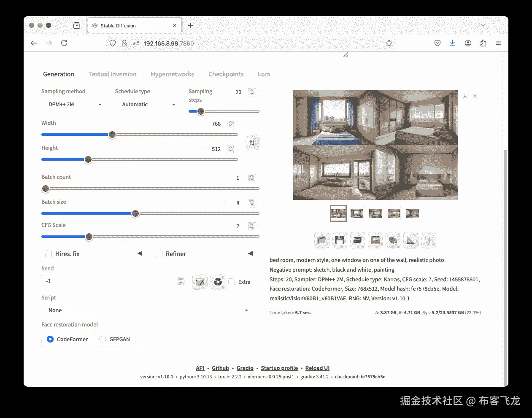Switch to the Lora tab

(x=264, y=74)
